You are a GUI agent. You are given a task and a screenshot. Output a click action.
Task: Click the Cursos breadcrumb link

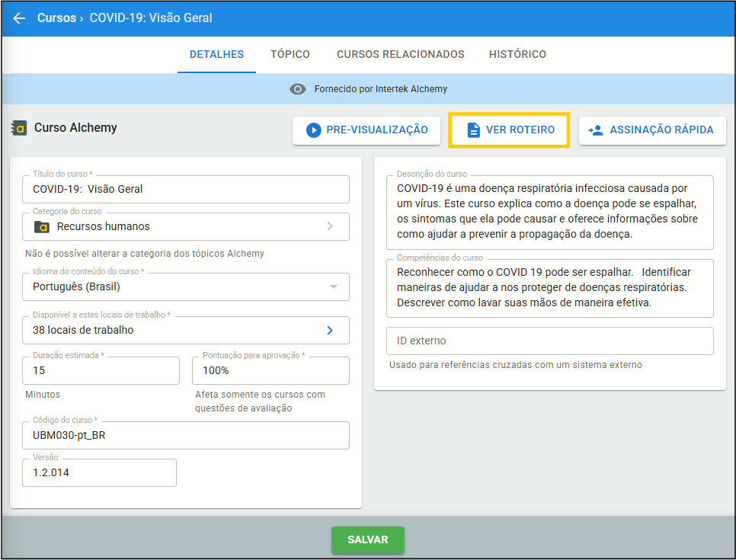[56, 18]
